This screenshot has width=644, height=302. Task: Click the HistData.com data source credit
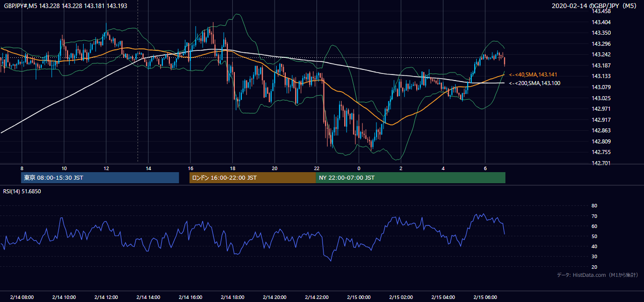[x=598, y=275]
